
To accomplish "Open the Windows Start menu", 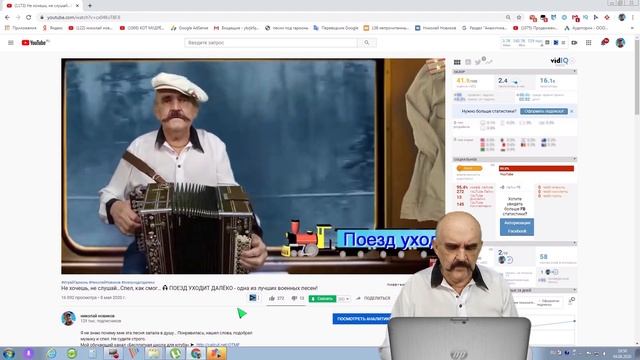I will (x=9, y=353).
